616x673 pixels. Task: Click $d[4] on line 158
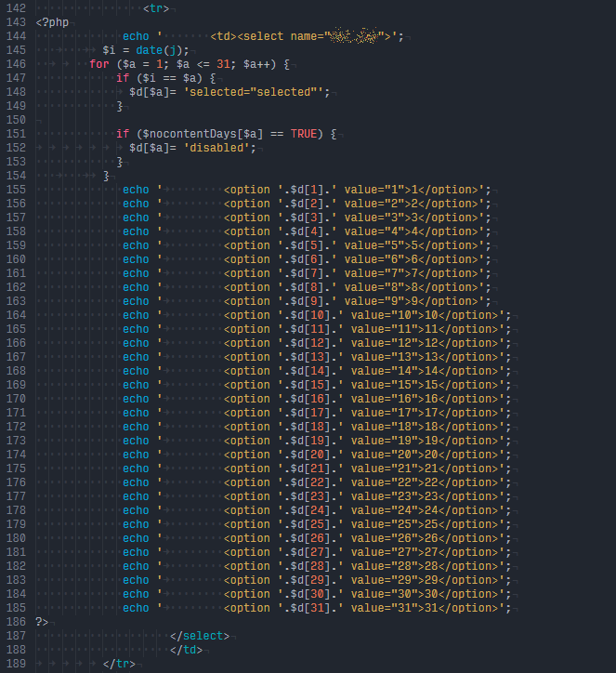pos(307,231)
